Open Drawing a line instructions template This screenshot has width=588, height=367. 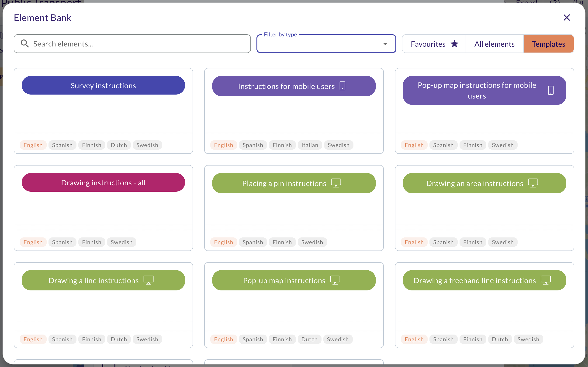point(103,280)
